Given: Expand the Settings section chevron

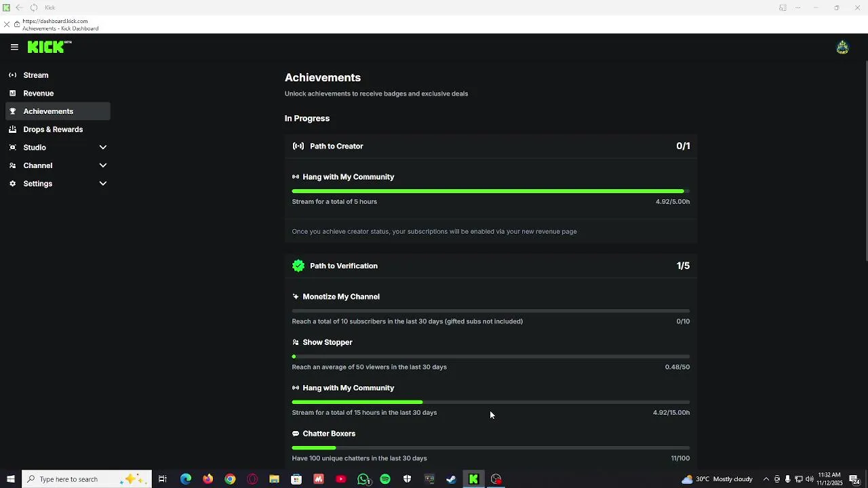Looking at the screenshot, I should coord(103,184).
